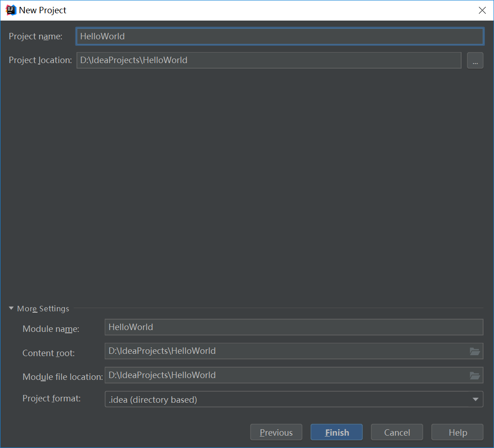Click the "Project name:" label
The image size is (494, 448).
point(36,37)
